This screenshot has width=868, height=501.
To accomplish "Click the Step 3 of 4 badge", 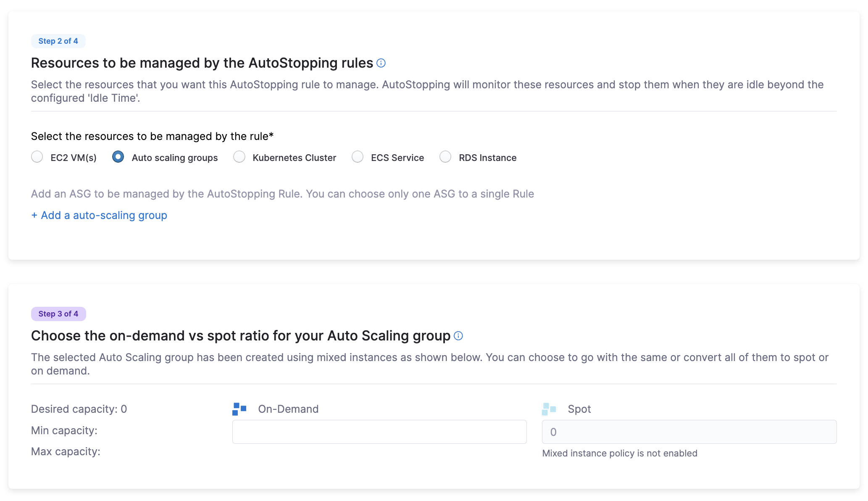I will click(58, 314).
